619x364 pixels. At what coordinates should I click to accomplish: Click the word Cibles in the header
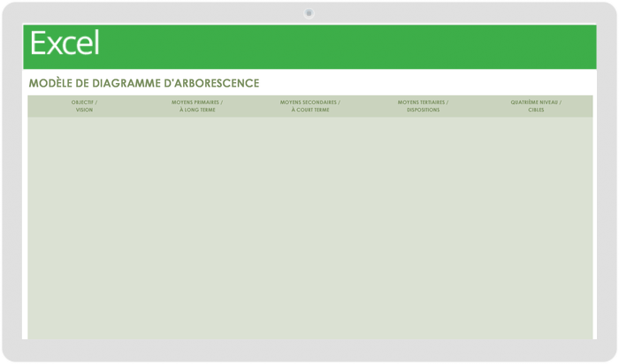(536, 110)
